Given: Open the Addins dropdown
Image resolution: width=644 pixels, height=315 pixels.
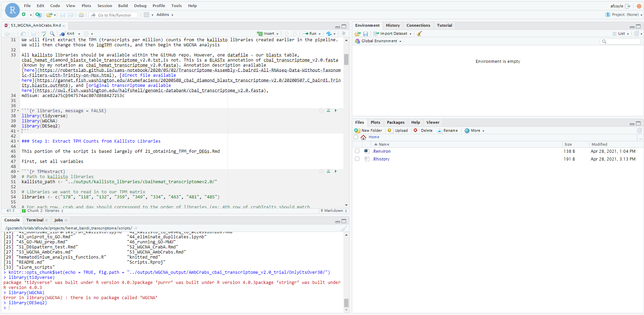Looking at the screenshot, I should (165, 15).
